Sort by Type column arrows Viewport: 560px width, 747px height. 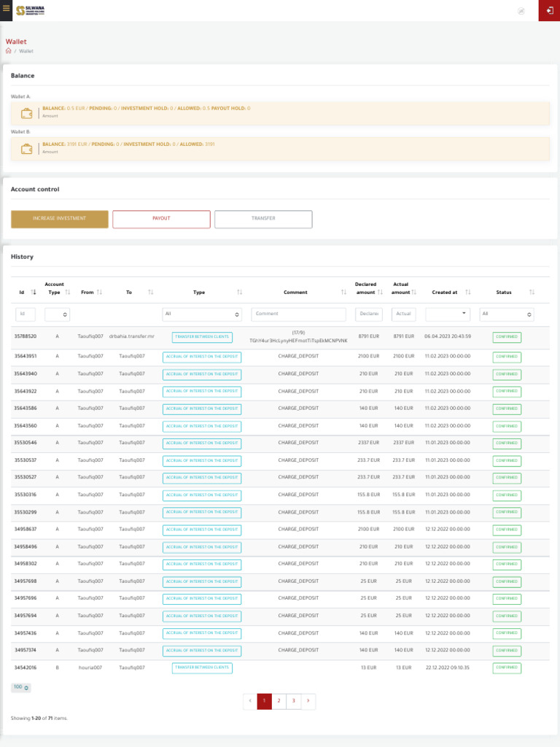click(239, 292)
